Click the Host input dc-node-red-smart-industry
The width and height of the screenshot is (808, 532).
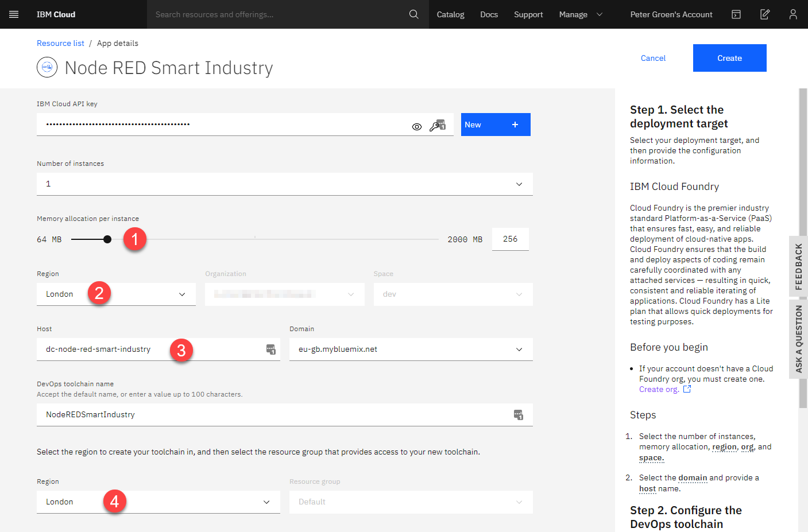click(158, 349)
